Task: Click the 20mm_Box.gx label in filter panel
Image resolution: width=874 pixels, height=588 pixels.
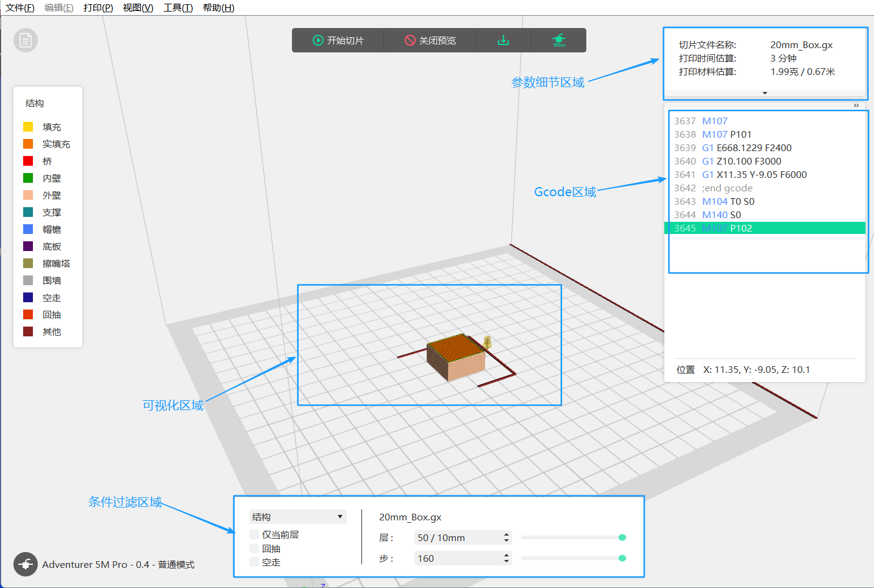Action: (410, 517)
